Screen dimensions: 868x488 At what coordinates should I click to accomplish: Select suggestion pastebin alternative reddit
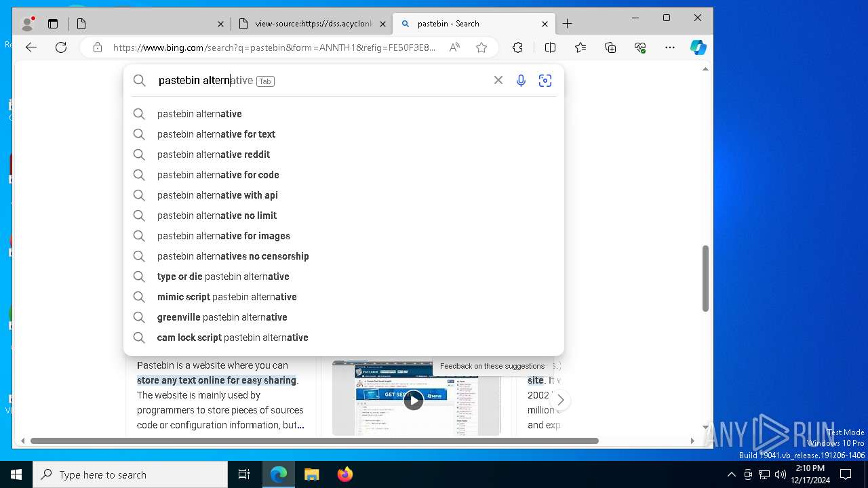(344, 155)
